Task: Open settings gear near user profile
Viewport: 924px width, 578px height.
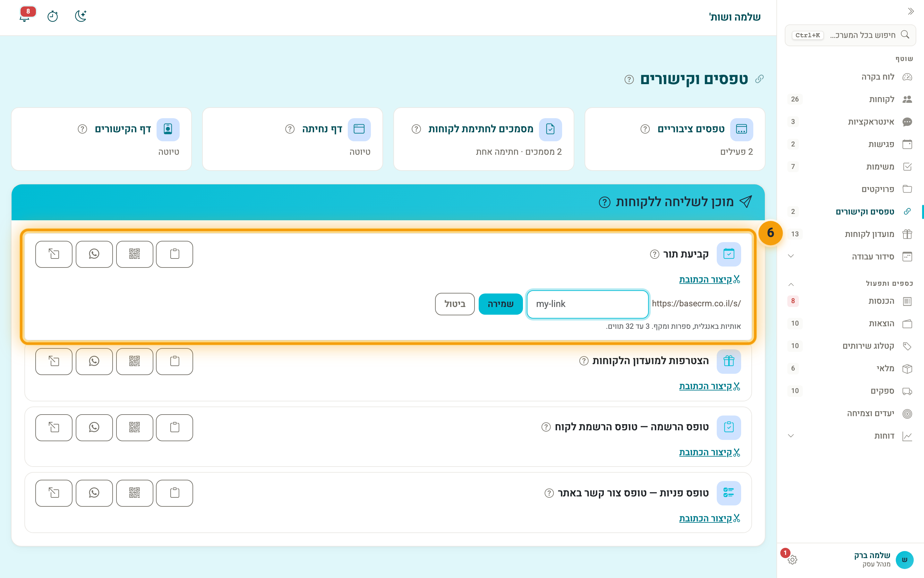Action: (792, 560)
